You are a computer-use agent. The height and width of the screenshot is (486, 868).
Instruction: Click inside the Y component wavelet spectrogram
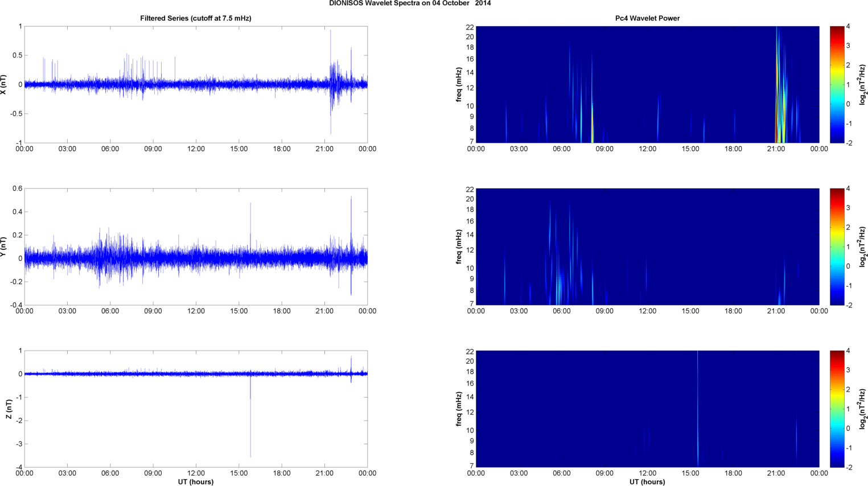coord(647,246)
